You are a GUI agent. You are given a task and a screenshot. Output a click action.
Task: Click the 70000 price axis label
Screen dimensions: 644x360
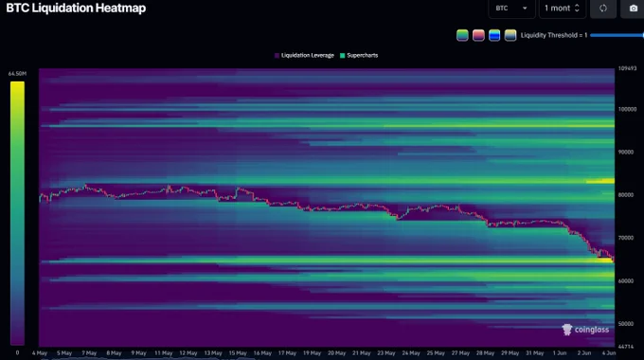point(626,238)
